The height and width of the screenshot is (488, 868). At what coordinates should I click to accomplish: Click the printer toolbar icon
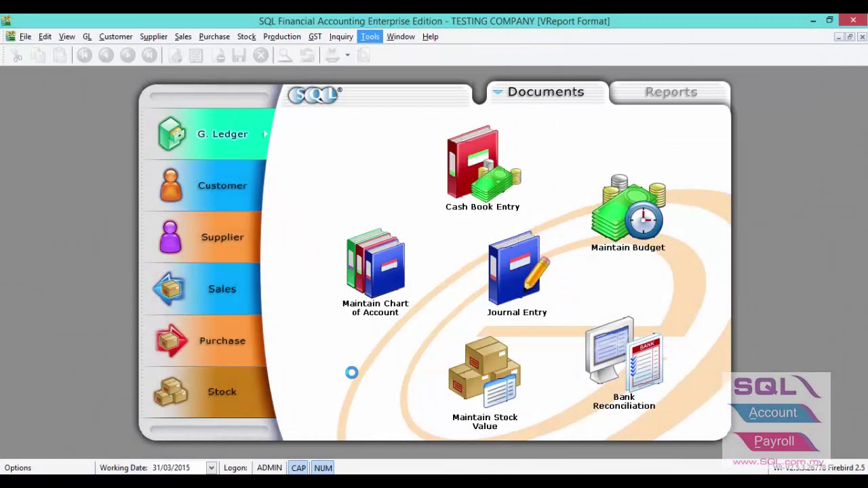pyautogui.click(x=332, y=56)
